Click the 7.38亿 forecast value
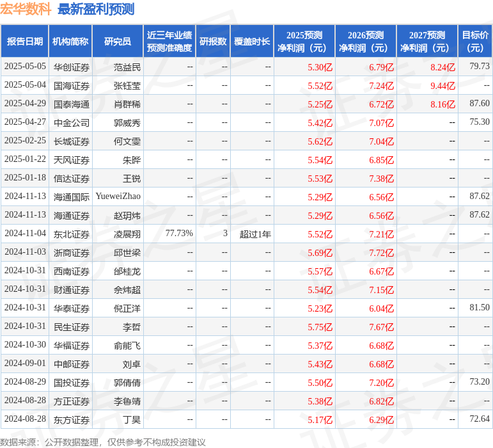Viewport: 493px width, 448px height. tap(381, 179)
